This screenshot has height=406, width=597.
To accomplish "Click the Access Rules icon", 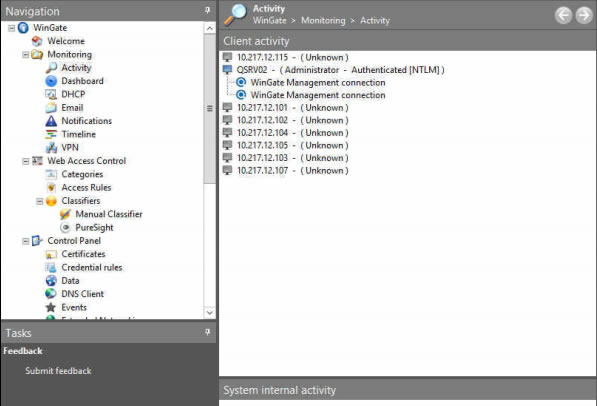I will pos(51,188).
